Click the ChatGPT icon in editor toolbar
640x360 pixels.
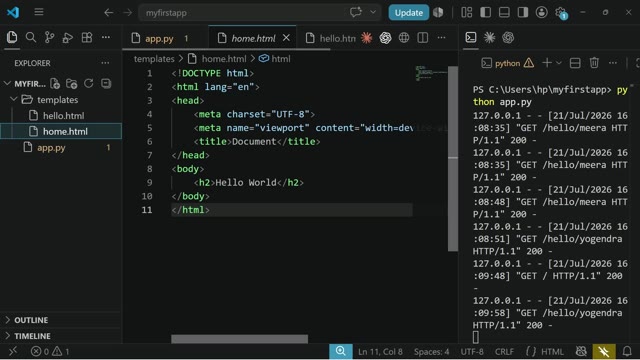(x=385, y=38)
